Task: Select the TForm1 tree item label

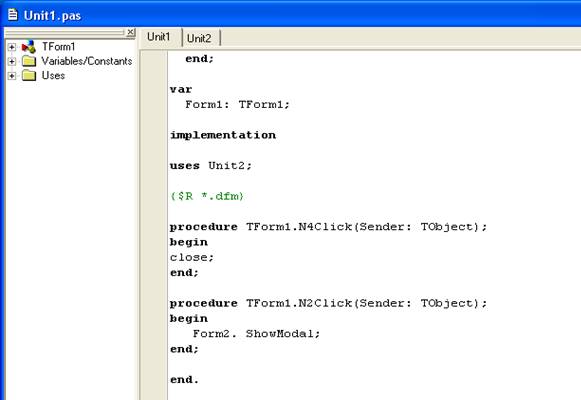Action: 59,47
